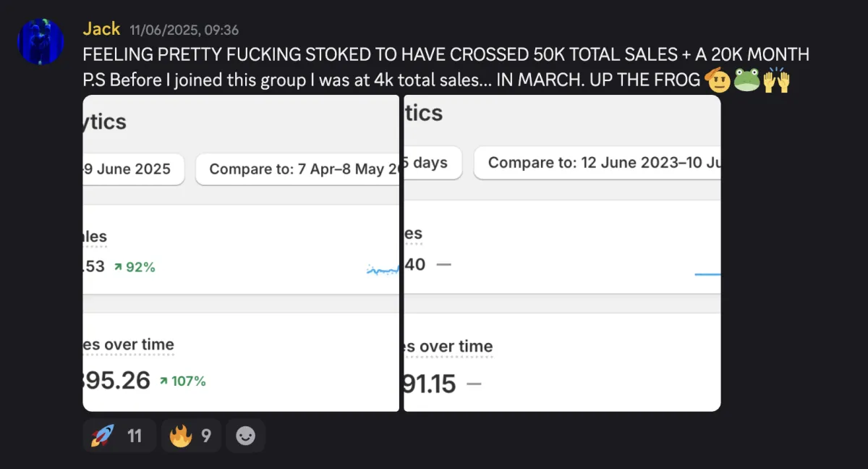Open the 'Compare to: 7 Apr–8 May' dropdown
Screen dimensions: 868x469
298,169
